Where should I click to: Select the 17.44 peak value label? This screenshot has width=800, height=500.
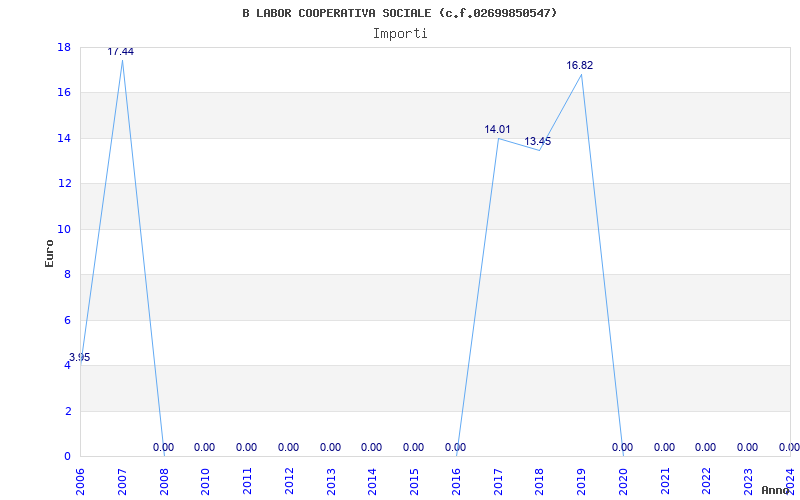[120, 52]
